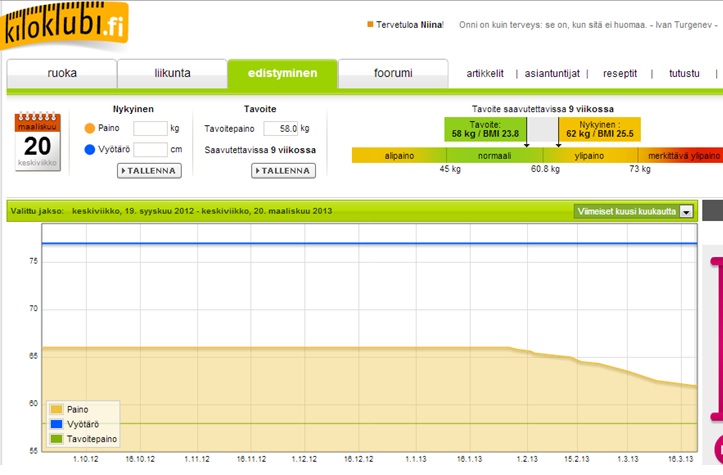Click the orange Paino circle icon
This screenshot has height=475, width=723.
tap(89, 128)
